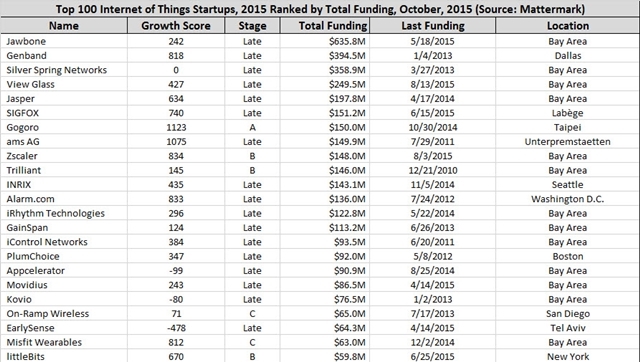Select Gogoro's growth score 1123

tap(176, 127)
